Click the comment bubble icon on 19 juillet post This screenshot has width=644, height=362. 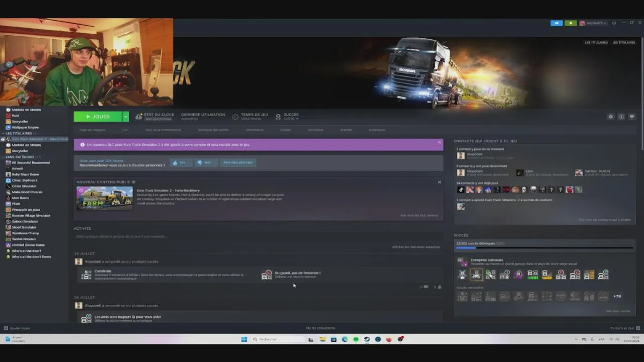tap(426, 287)
